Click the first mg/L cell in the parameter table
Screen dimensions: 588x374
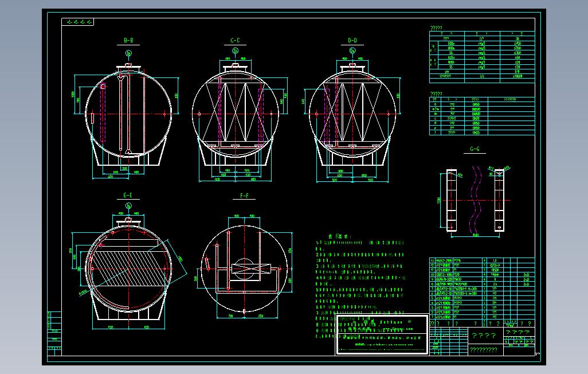[482, 43]
